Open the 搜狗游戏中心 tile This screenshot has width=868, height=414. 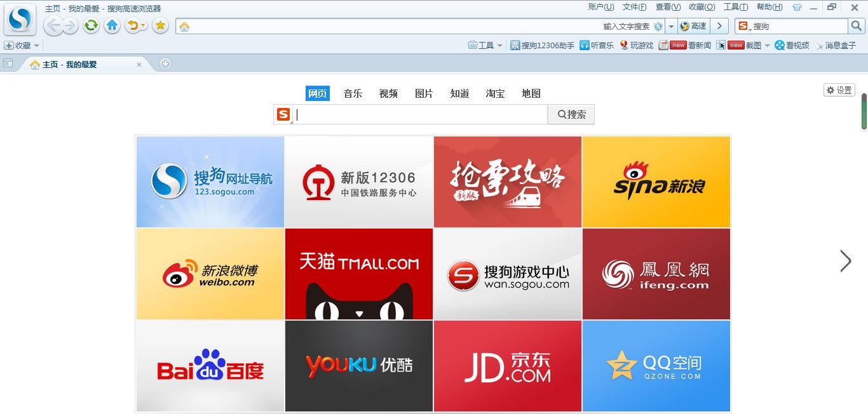pyautogui.click(x=508, y=274)
